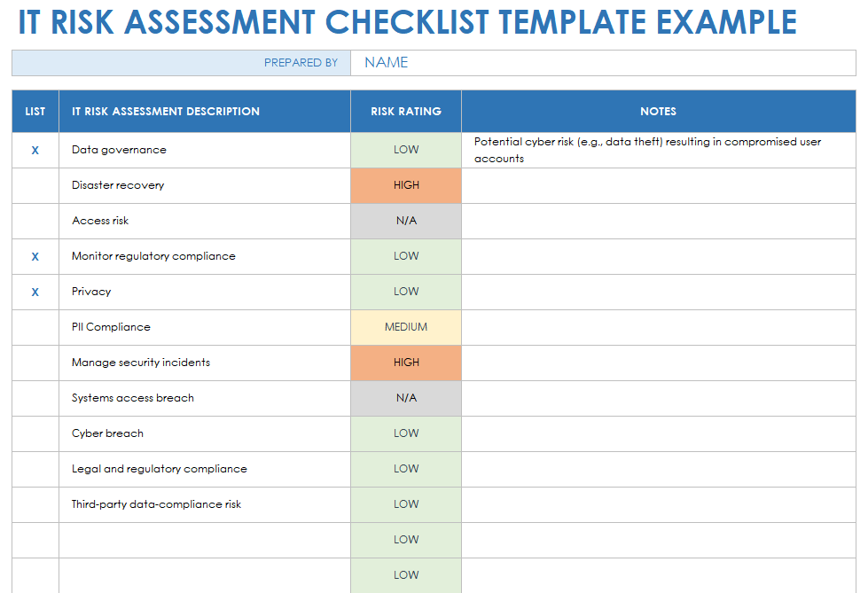Screen dimensions: 868x593
Task: Open the HIGH risk rating for Disaster recovery
Action: (406, 186)
